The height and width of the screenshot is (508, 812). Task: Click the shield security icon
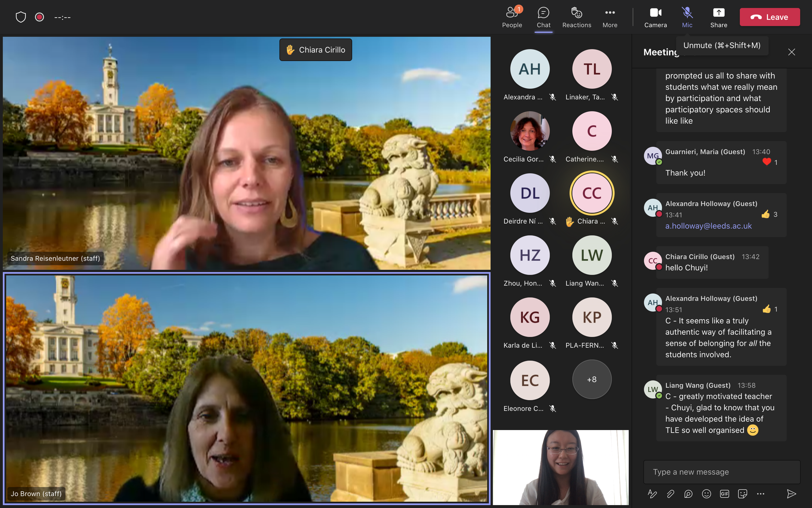(x=21, y=17)
